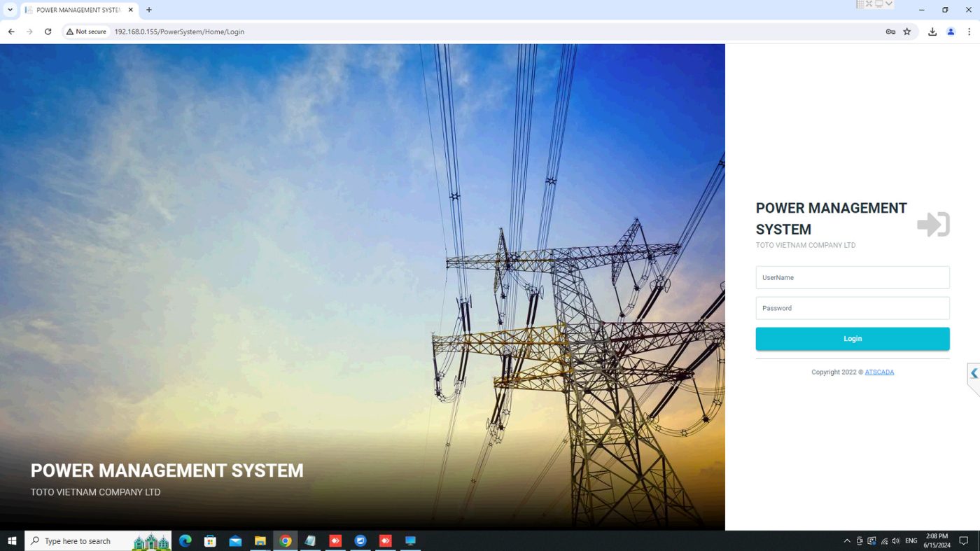Viewport: 980px width, 551px height.
Task: Reload the page with the refresh icon
Action: click(48, 32)
